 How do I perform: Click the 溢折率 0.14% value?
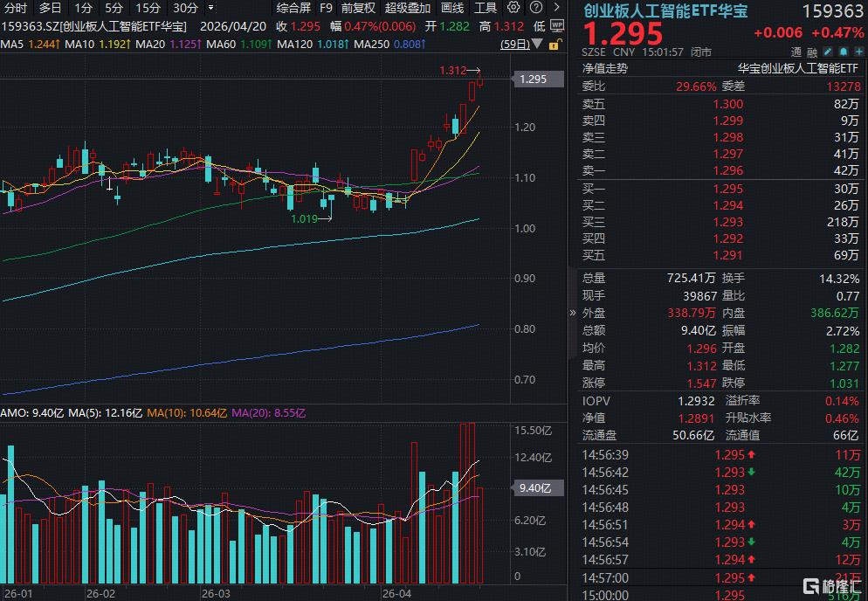pyautogui.click(x=842, y=400)
